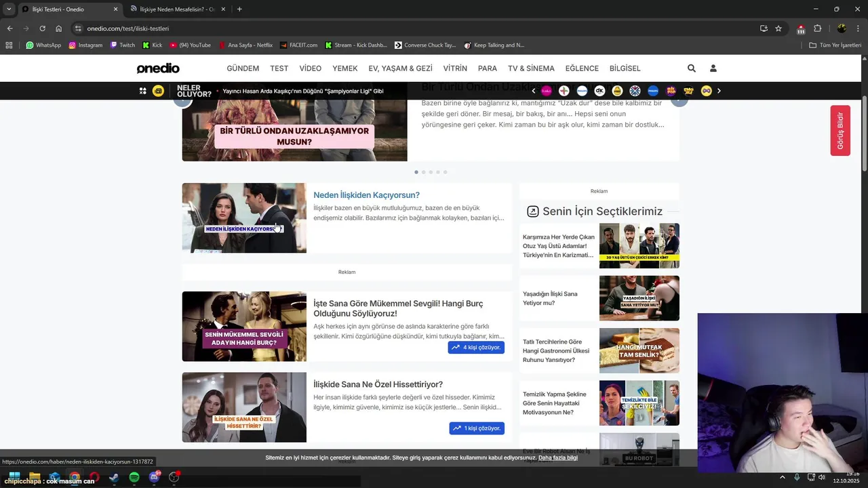This screenshot has width=868, height=488.
Task: Select the first carousel dot indicator
Action: point(416,172)
